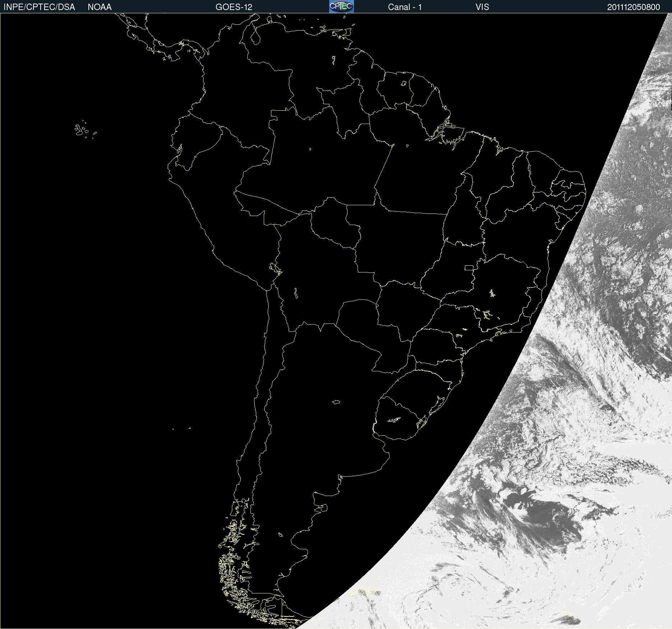Click the NOAA label in header
Screen dimensions: 672x629
tap(100, 7)
